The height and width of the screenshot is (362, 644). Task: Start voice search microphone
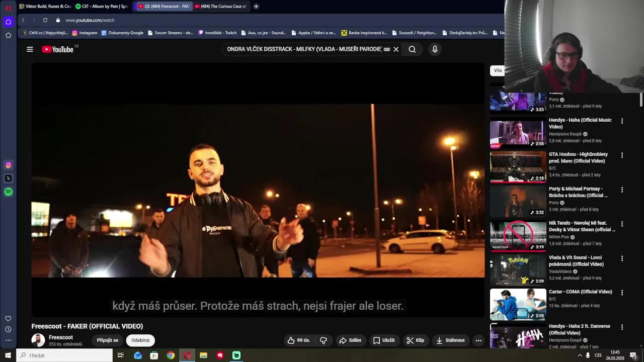(x=435, y=49)
